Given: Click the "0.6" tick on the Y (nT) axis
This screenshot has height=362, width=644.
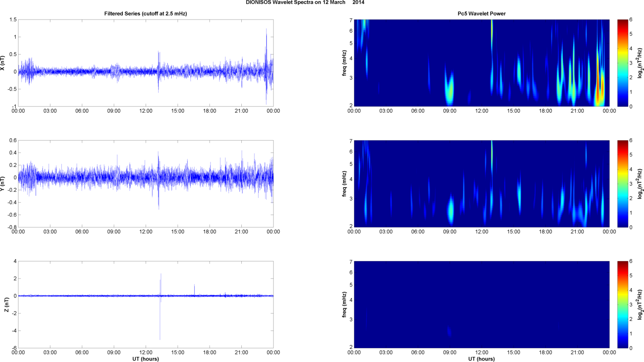Looking at the screenshot, I should tap(13, 141).
